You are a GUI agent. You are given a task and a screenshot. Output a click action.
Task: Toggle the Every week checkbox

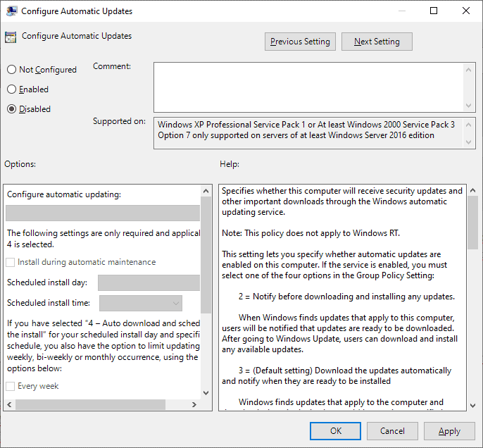tap(10, 386)
